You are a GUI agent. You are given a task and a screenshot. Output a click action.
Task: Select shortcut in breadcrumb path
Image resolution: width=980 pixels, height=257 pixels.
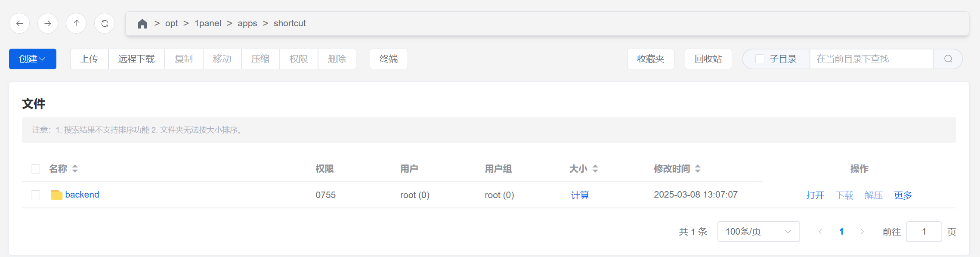290,23
